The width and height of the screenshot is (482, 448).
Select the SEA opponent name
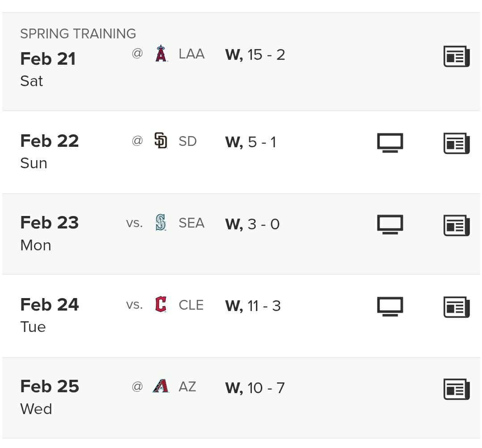191,223
